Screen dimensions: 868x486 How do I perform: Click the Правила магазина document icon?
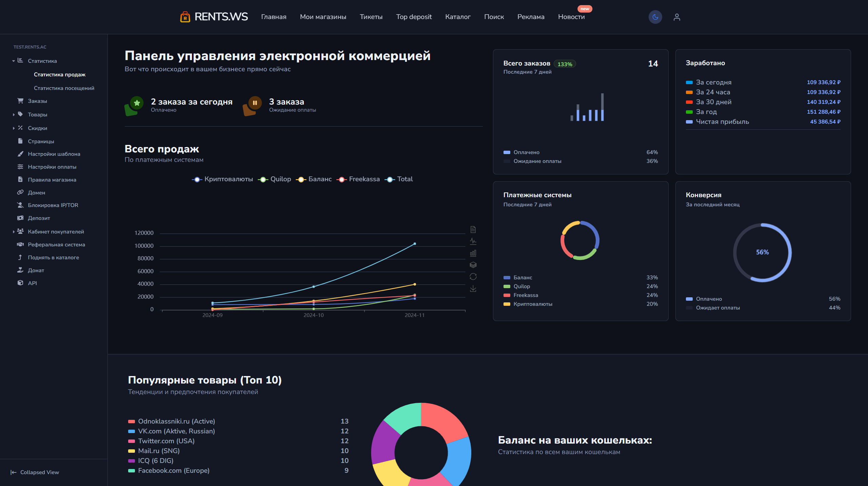click(20, 179)
